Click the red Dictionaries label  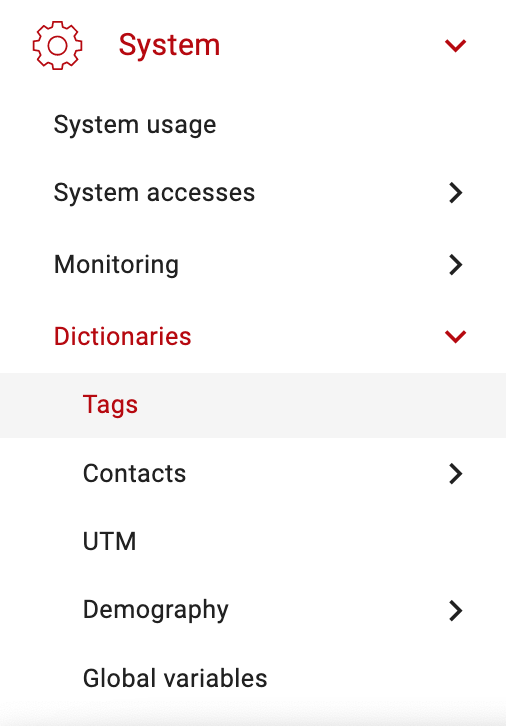pyautogui.click(x=122, y=336)
